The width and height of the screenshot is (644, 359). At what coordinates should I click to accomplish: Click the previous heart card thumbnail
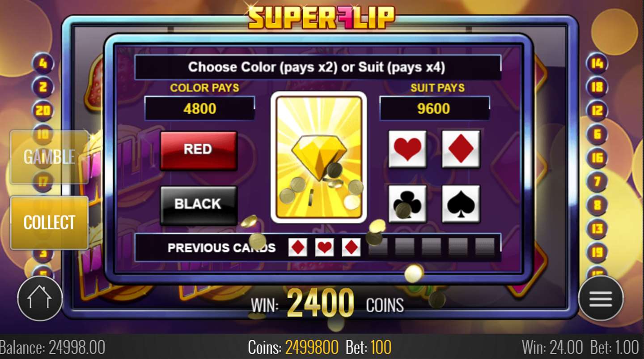324,247
